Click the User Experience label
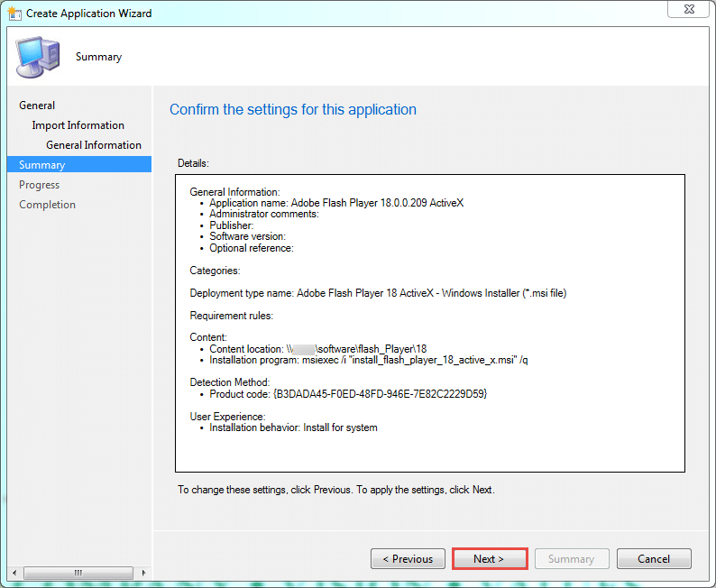The width and height of the screenshot is (716, 588). point(227,417)
